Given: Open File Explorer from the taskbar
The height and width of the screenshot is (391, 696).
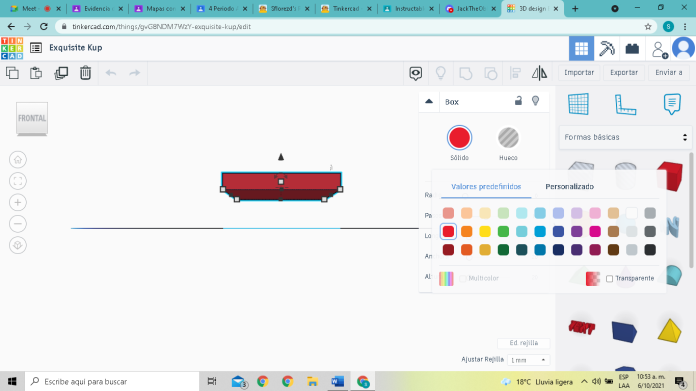Looking at the screenshot, I should coord(312,381).
